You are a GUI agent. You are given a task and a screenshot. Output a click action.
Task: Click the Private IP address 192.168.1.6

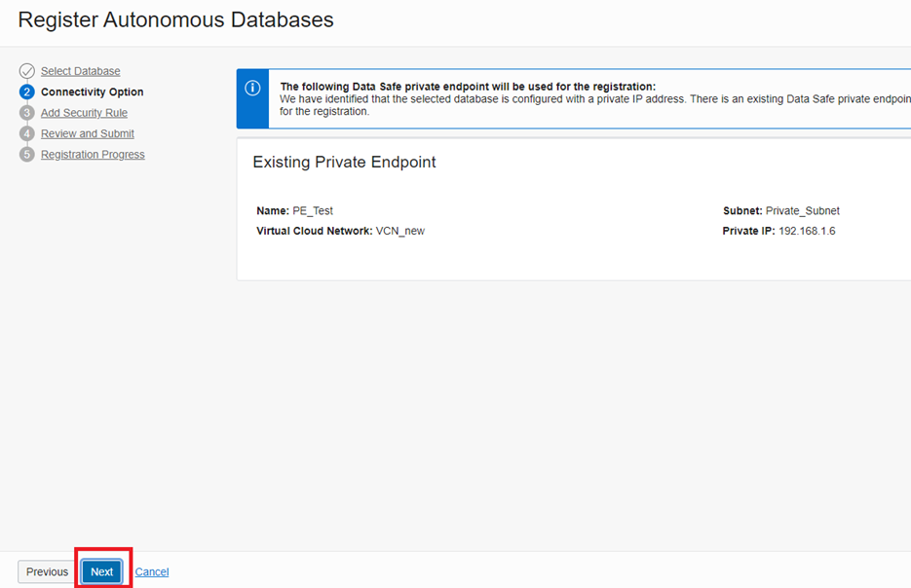(807, 231)
